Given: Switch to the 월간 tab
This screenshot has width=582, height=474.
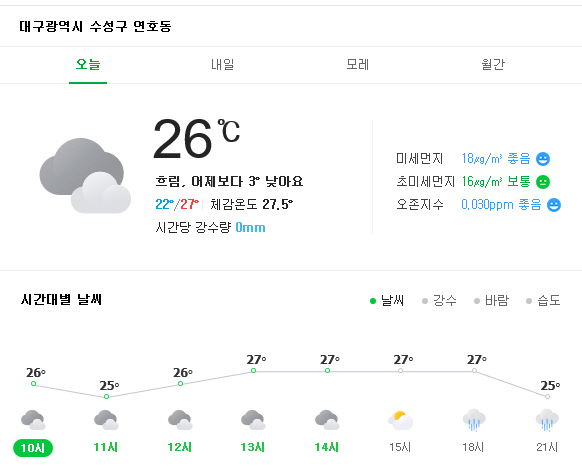Looking at the screenshot, I should (x=493, y=65).
